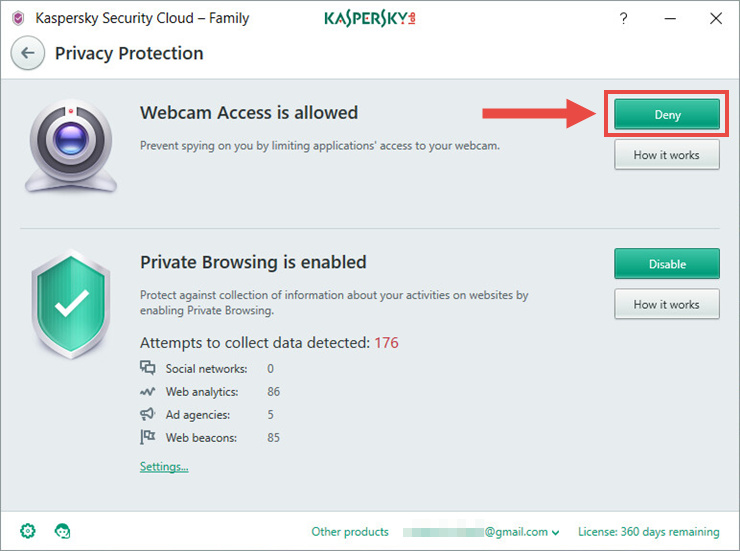Disable Private Browsing
The image size is (740, 551).
pyautogui.click(x=667, y=264)
